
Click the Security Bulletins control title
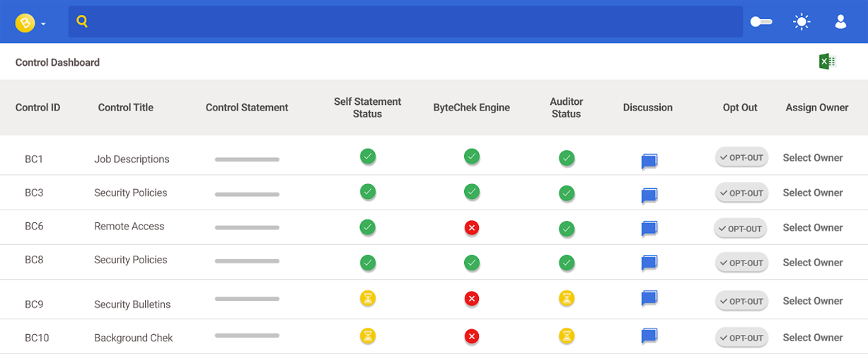[x=132, y=304]
